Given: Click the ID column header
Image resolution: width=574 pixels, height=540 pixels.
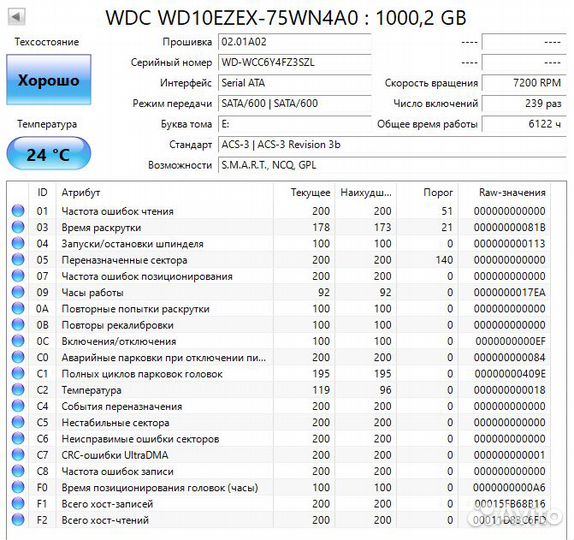Looking at the screenshot, I should [x=42, y=192].
